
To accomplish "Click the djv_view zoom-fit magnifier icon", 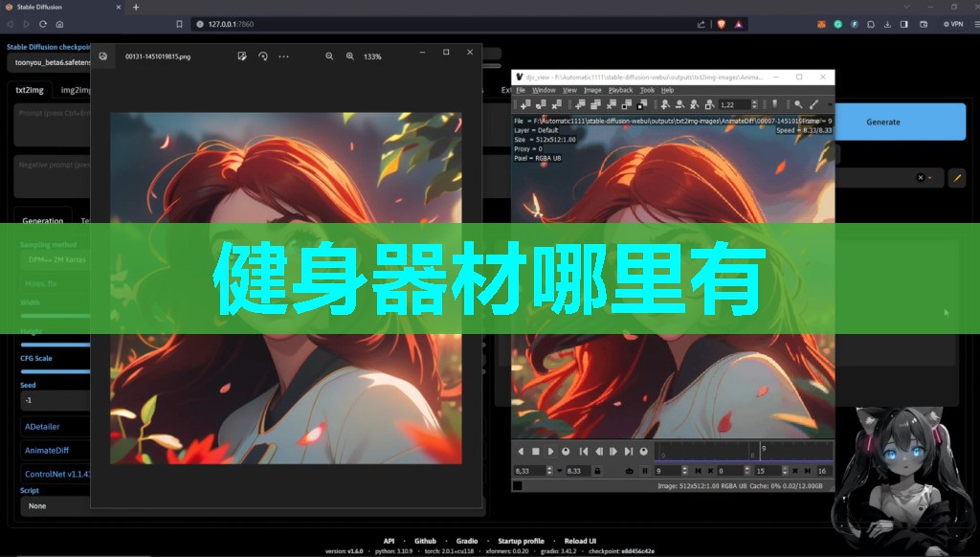I will pos(709,104).
